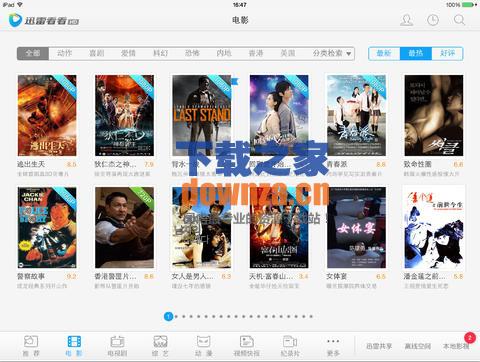Filter movies by 喜剧

pos(97,53)
